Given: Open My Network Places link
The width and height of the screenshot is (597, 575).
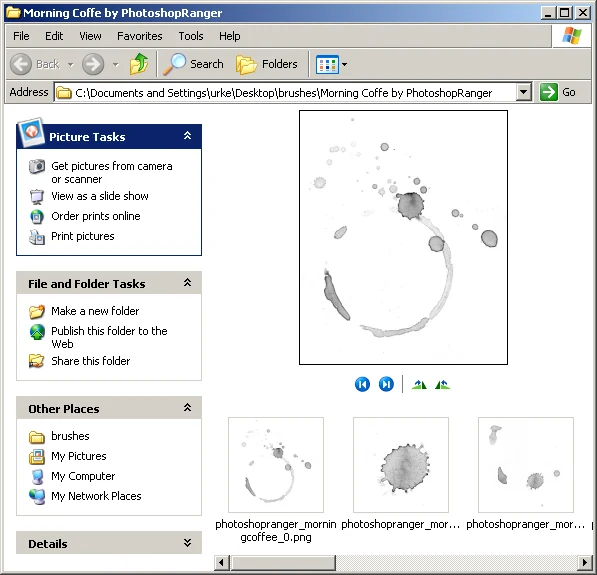Looking at the screenshot, I should [96, 496].
